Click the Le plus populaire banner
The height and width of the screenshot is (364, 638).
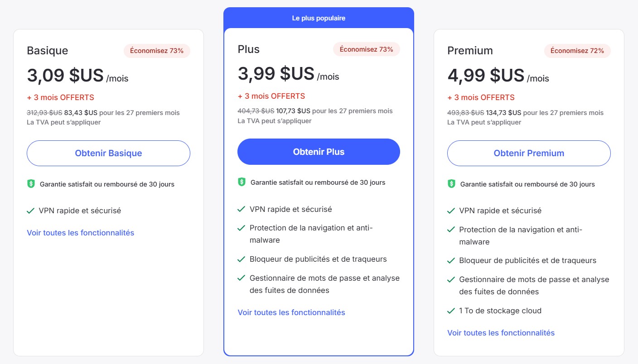(319, 19)
